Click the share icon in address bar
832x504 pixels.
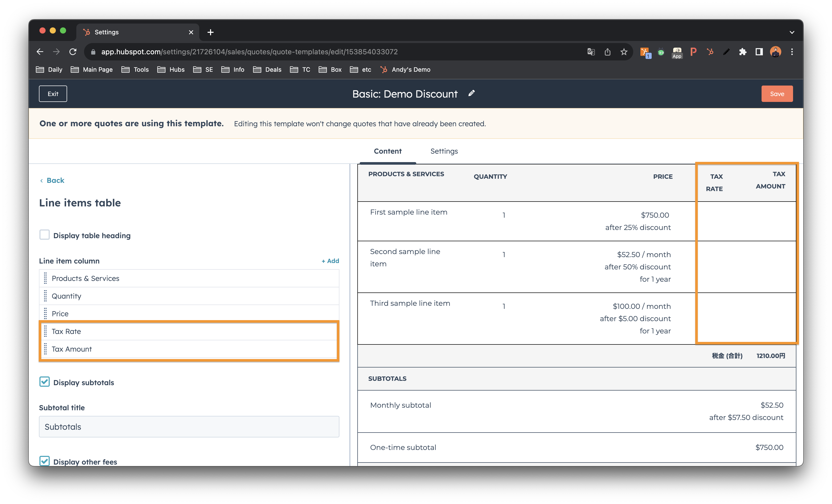[x=607, y=52]
